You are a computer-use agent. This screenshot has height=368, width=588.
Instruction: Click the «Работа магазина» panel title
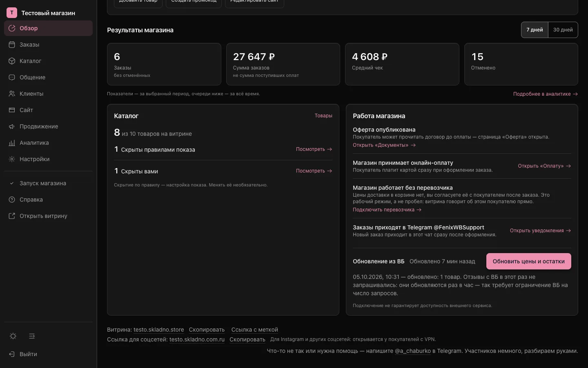(379, 116)
